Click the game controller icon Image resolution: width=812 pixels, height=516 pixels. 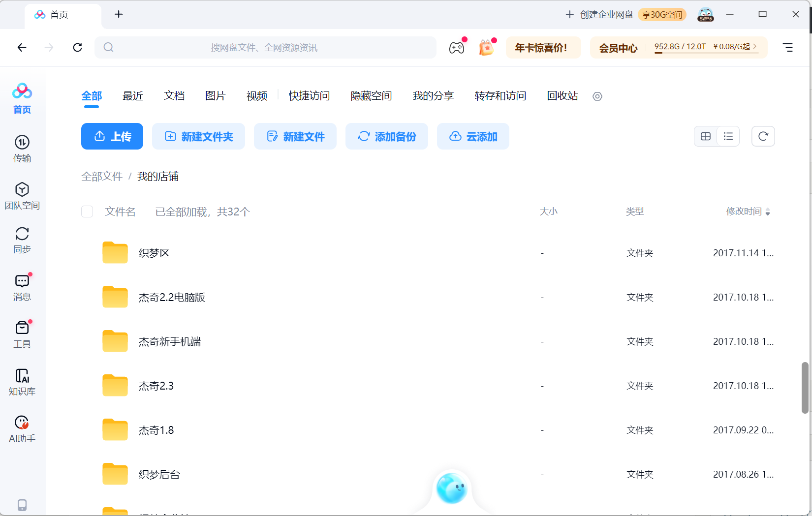tap(457, 48)
